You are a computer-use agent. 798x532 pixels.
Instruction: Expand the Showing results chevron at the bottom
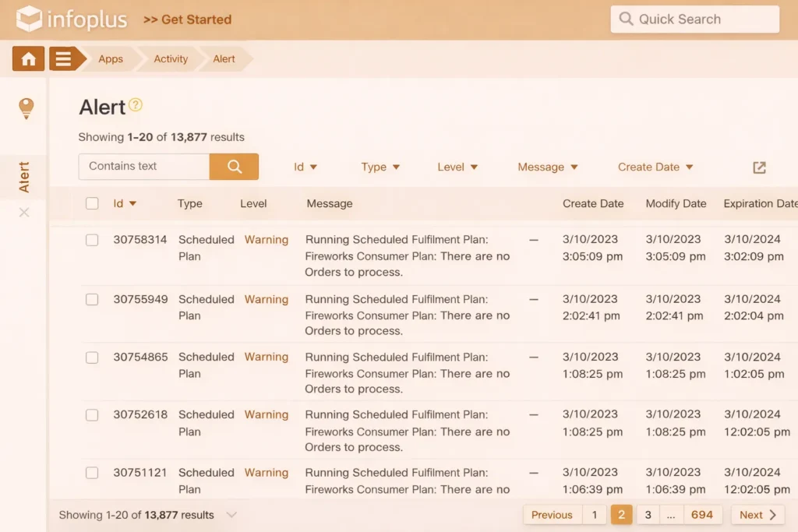(x=231, y=515)
